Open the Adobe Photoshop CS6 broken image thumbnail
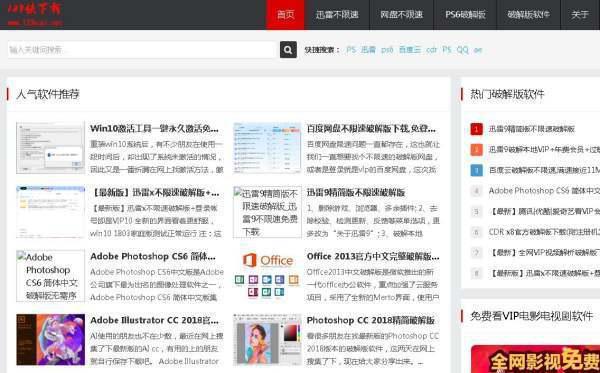The height and width of the screenshot is (373, 600). tap(51, 276)
